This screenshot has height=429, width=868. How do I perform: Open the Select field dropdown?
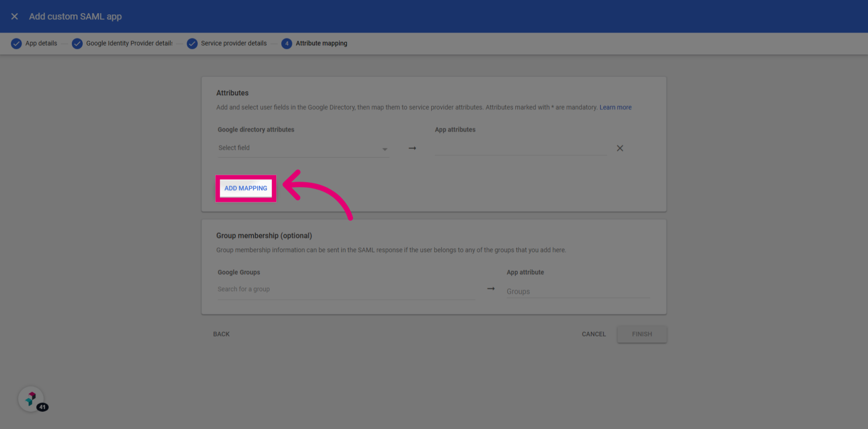click(x=303, y=148)
